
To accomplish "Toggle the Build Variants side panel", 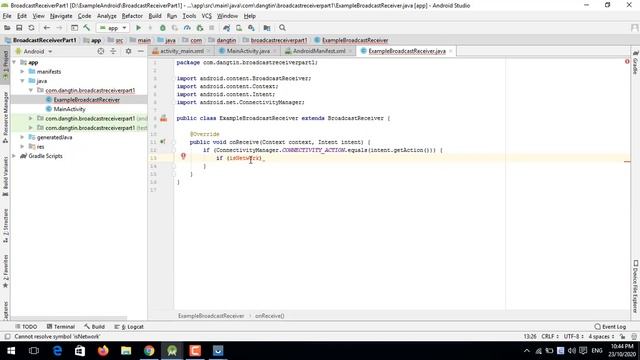I will (x=5, y=176).
